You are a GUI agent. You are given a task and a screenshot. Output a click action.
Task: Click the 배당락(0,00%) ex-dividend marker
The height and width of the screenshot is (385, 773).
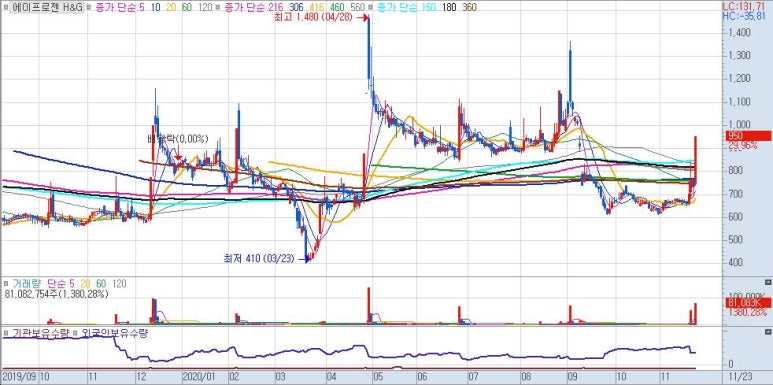(178, 138)
